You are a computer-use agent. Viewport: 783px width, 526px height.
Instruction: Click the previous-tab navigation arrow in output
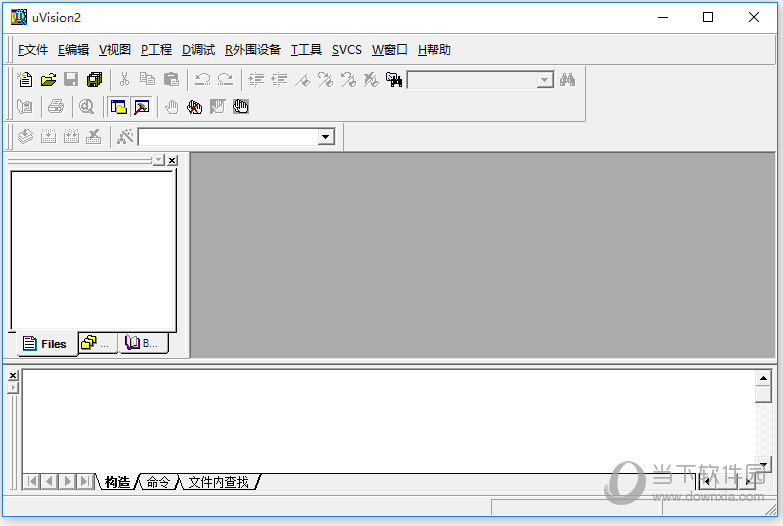pyautogui.click(x=49, y=482)
